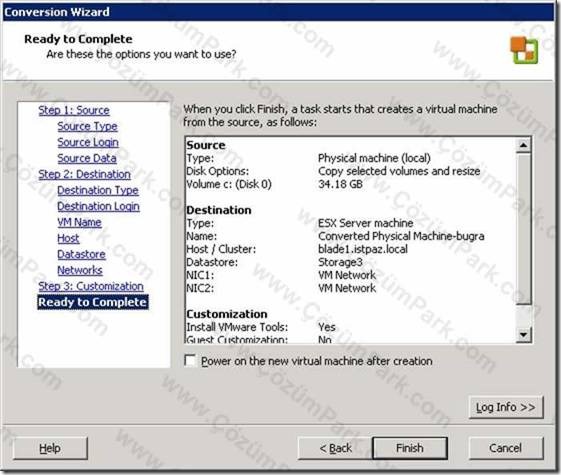Click the 'Volume c: (Disk 0)' label

click(x=229, y=184)
